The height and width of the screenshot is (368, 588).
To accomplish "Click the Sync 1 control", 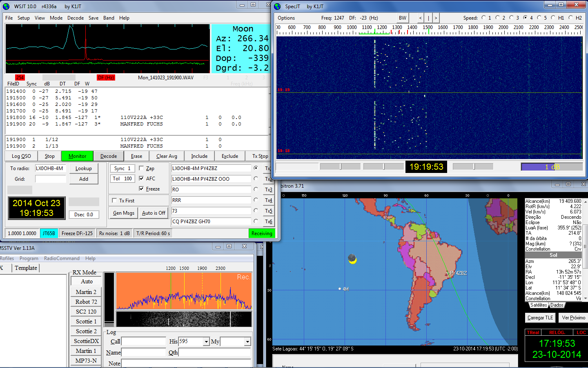I will click(122, 168).
